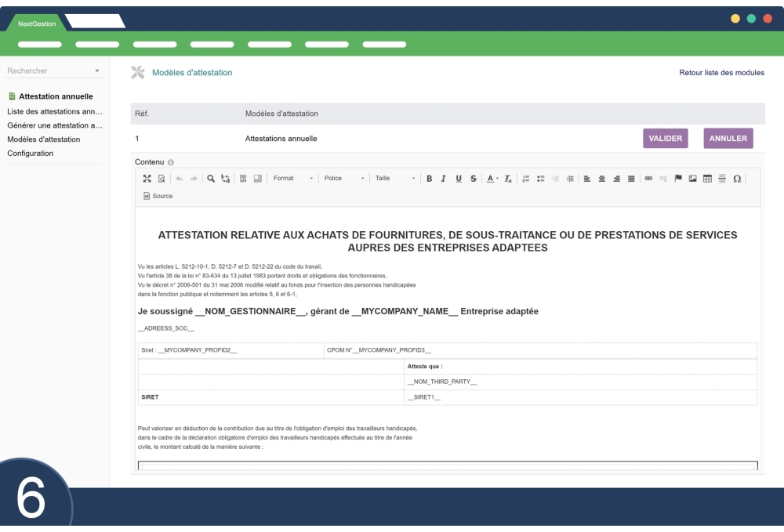Screen dimensions: 784x532
Task: Click the Find (magnifier) icon in editor toolbar
Action: pos(211,179)
